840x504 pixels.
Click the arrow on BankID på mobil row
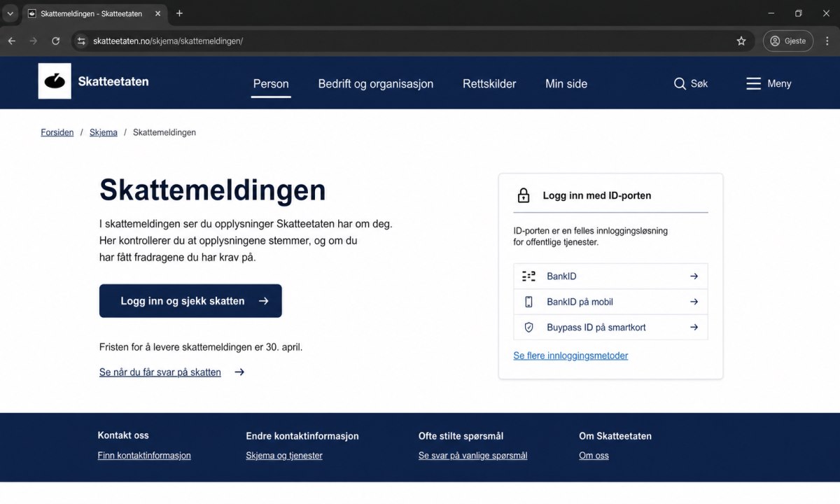(x=694, y=302)
